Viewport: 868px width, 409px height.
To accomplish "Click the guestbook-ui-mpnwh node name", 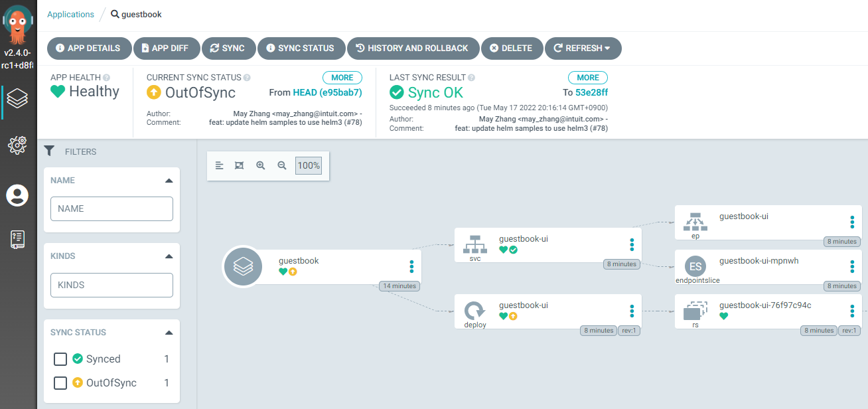I will pyautogui.click(x=759, y=261).
